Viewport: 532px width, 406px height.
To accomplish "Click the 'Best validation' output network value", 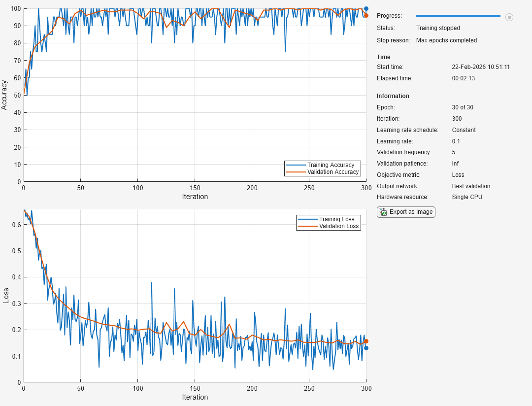I will point(470,186).
